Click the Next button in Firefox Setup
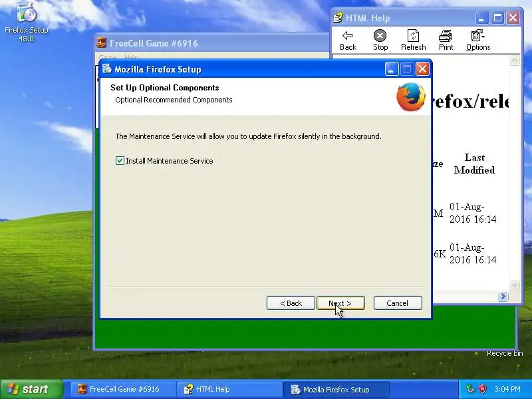This screenshot has height=399, width=532. click(x=340, y=303)
